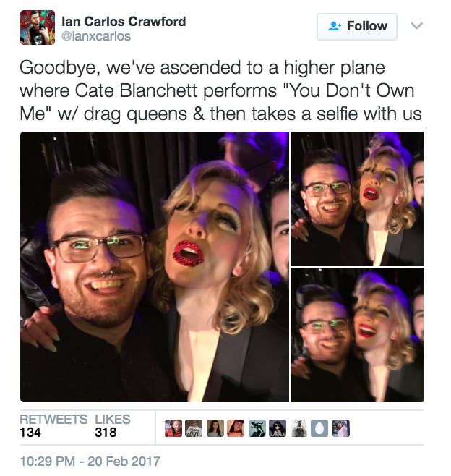Open the first liker avatar with the red shirt

point(173,428)
